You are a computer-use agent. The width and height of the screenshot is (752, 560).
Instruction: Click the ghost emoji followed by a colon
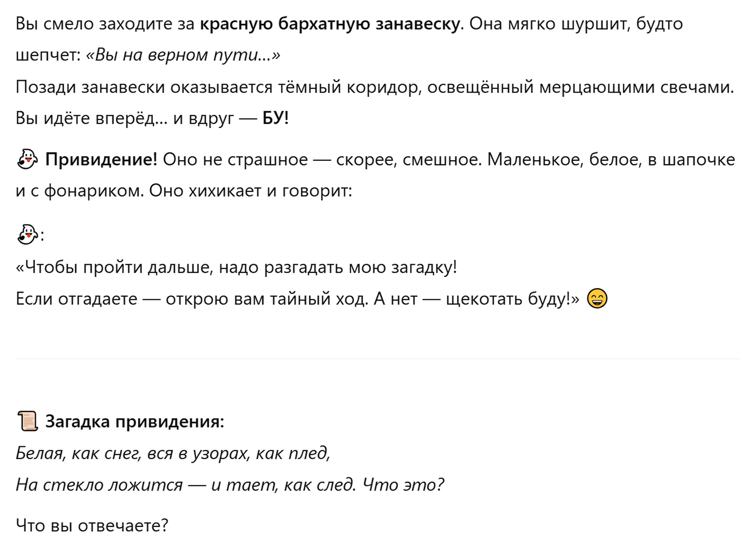tap(27, 234)
